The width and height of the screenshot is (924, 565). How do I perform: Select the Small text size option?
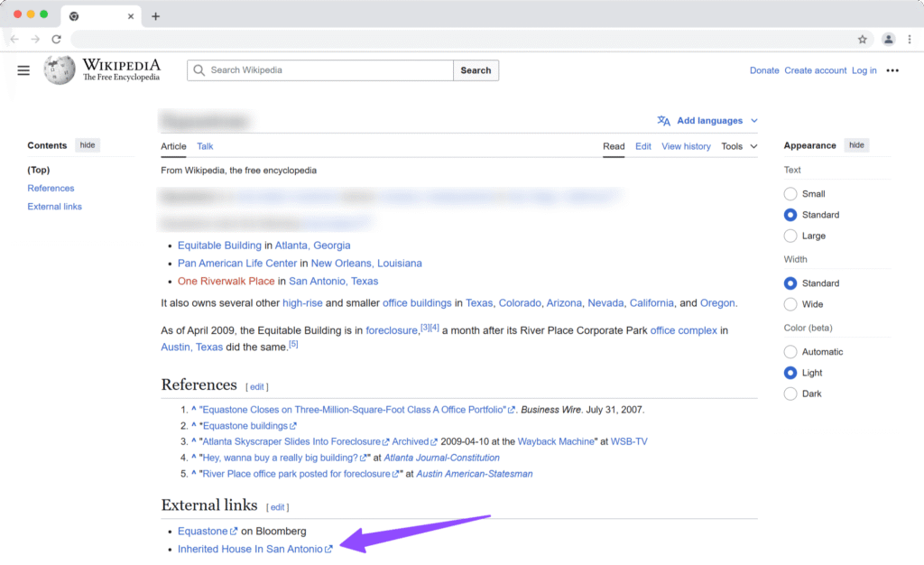[790, 194]
